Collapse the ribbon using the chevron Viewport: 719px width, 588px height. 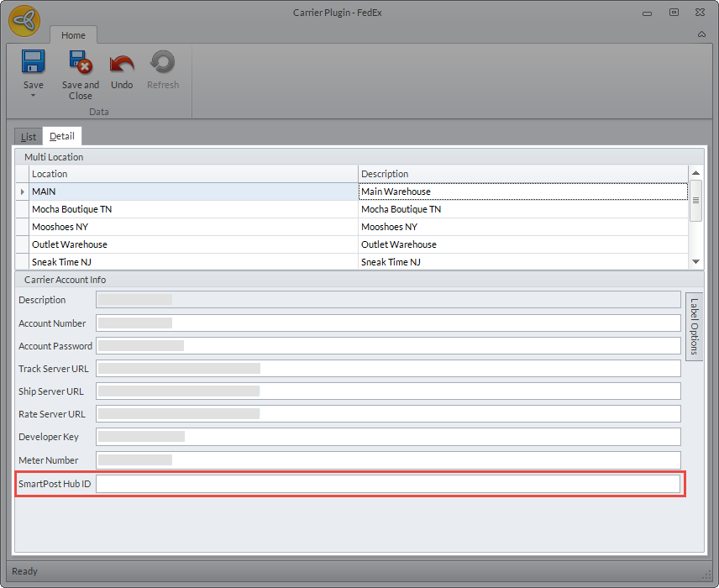click(x=701, y=34)
